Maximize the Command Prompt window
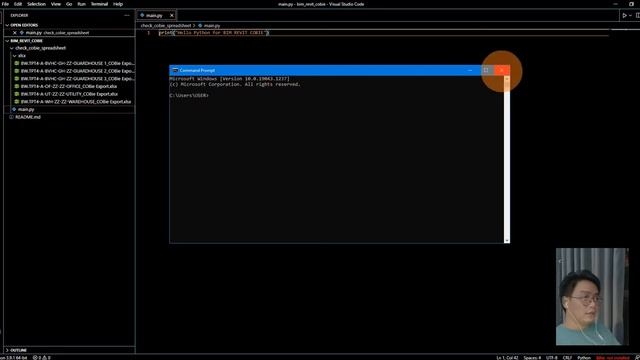The width and height of the screenshot is (640, 360). pos(486,70)
